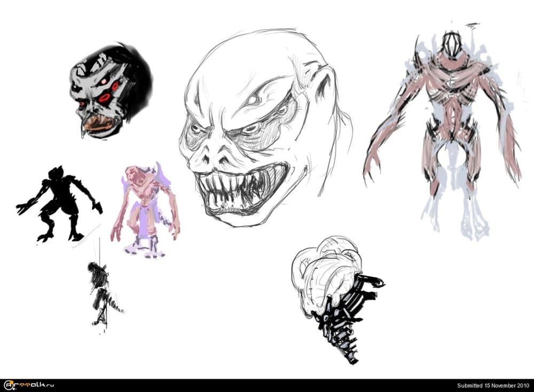Click the black mechanical spine below the brain
The image size is (534, 392).
pyautogui.click(x=342, y=320)
